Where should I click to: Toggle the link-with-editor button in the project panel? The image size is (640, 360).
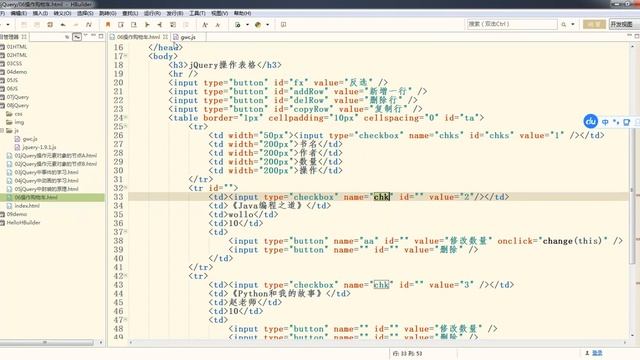(x=77, y=37)
